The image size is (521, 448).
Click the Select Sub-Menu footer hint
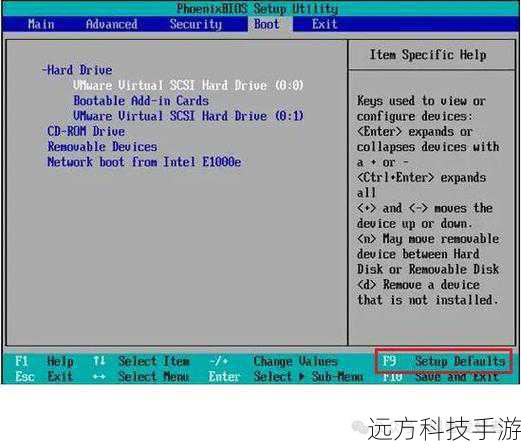tap(308, 376)
